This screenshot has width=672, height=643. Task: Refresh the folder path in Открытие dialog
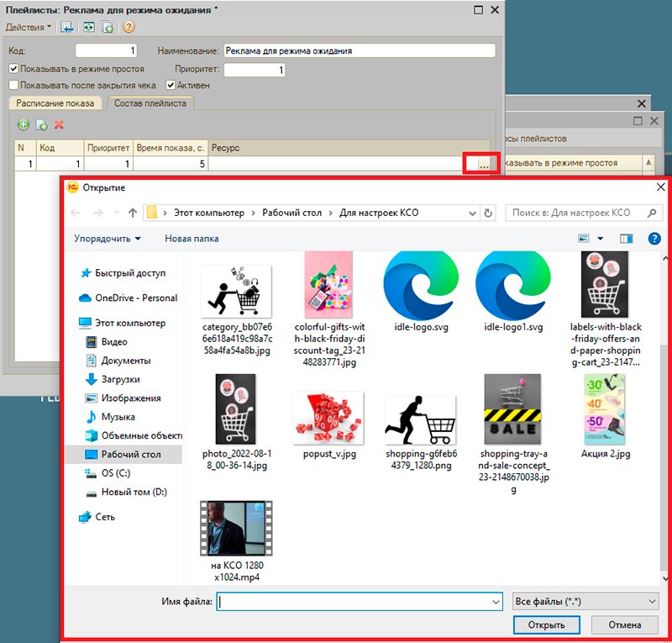488,213
